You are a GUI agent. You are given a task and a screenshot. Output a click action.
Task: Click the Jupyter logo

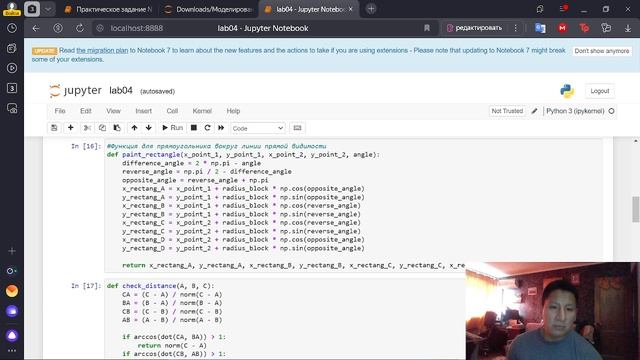pyautogui.click(x=76, y=91)
